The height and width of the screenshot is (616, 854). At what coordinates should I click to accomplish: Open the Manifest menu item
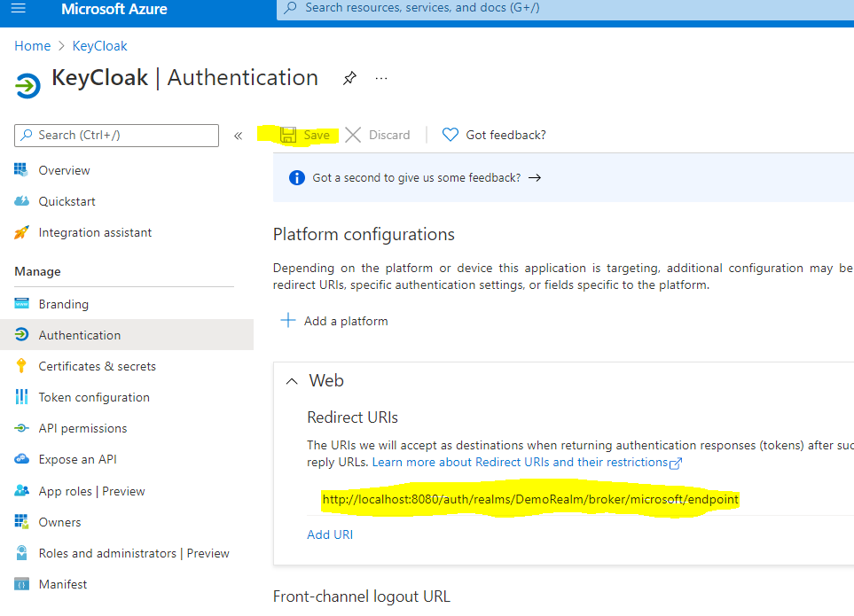(x=63, y=584)
